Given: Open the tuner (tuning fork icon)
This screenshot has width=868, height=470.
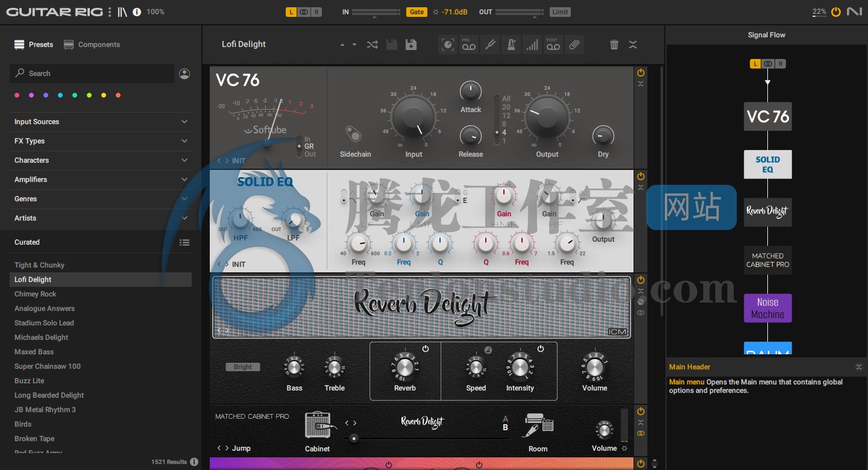Looking at the screenshot, I should [490, 45].
